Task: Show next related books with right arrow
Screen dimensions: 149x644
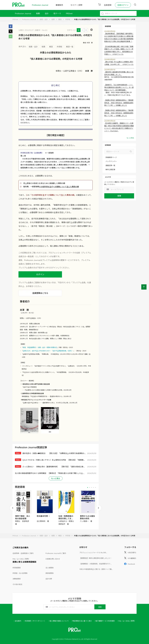Action: [98, 508]
